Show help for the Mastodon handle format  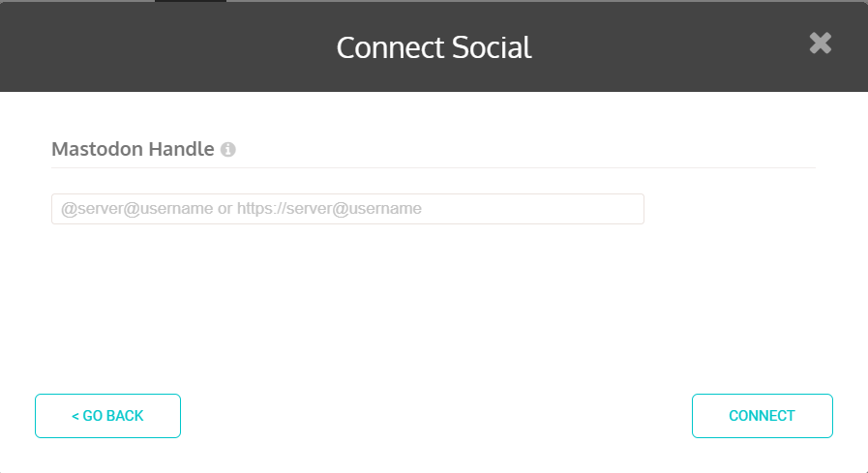point(228,149)
